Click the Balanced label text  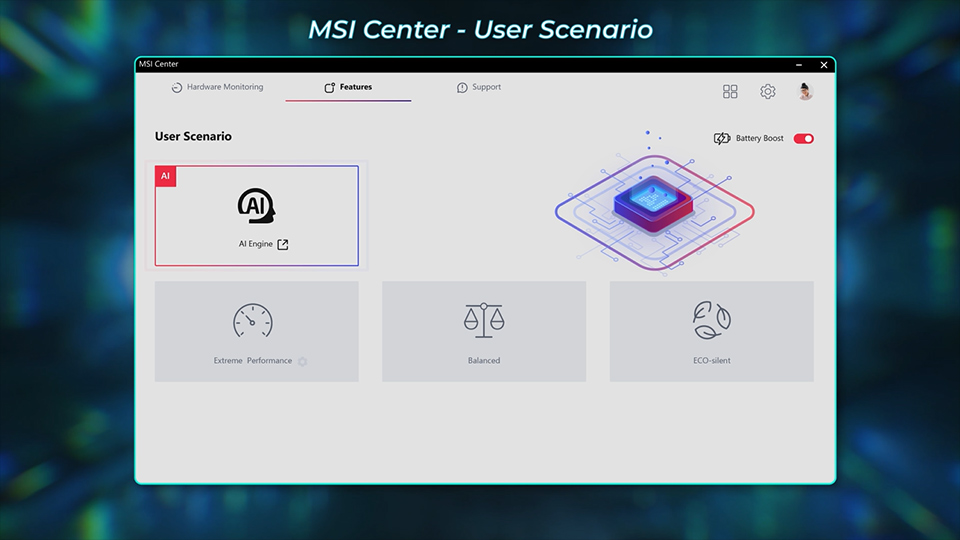pyautogui.click(x=484, y=361)
